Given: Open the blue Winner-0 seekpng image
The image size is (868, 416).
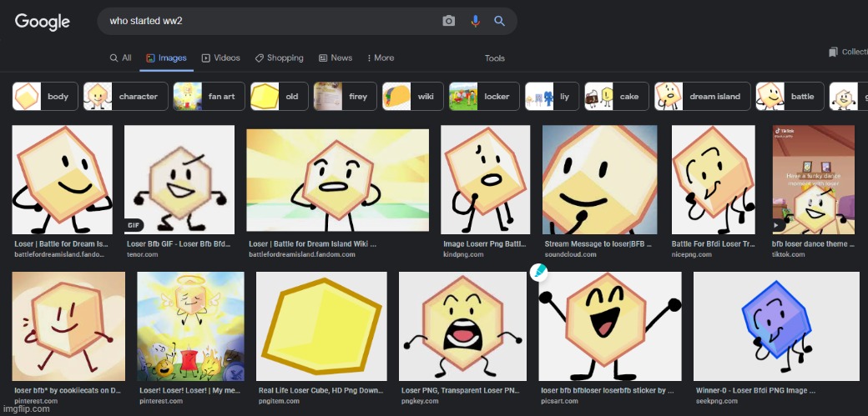Looking at the screenshot, I should coord(776,326).
